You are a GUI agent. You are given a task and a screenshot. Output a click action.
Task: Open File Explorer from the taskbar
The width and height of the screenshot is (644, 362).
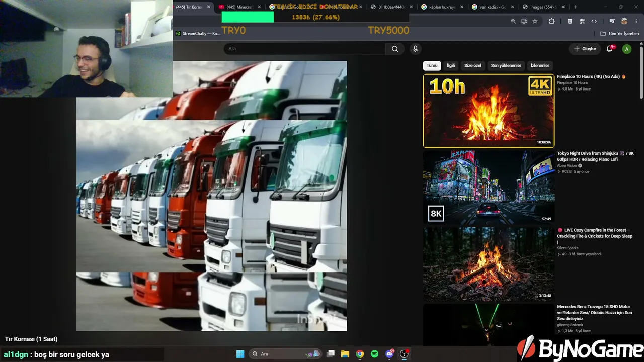coord(345,354)
